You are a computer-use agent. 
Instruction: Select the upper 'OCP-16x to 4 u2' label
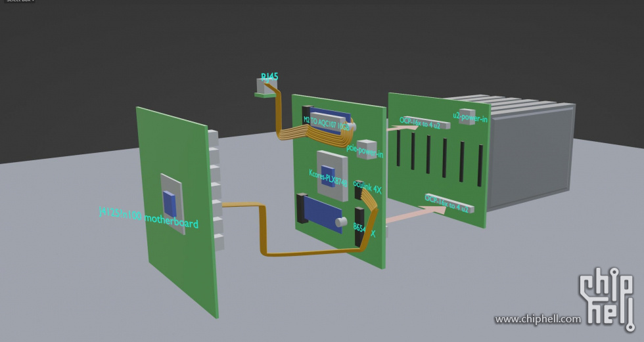[x=420, y=123]
